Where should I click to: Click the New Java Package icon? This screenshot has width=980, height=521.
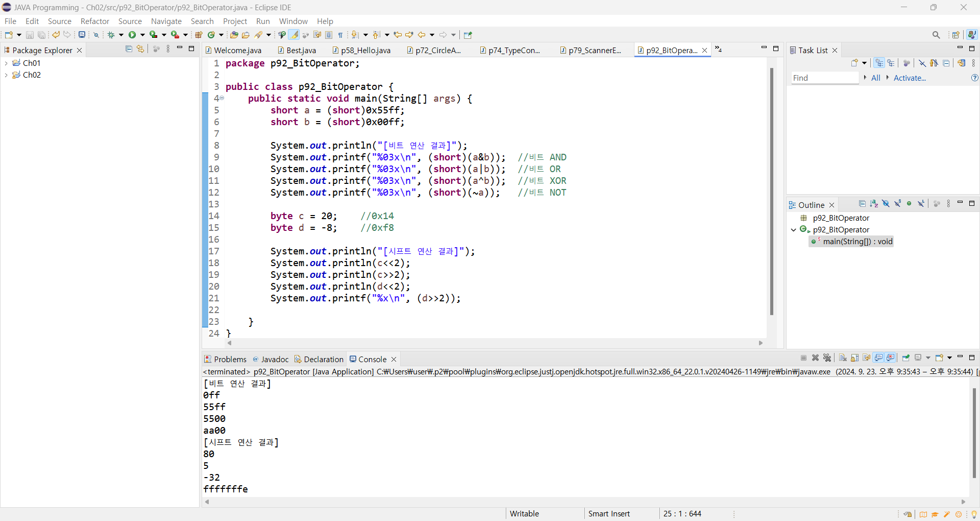[199, 35]
